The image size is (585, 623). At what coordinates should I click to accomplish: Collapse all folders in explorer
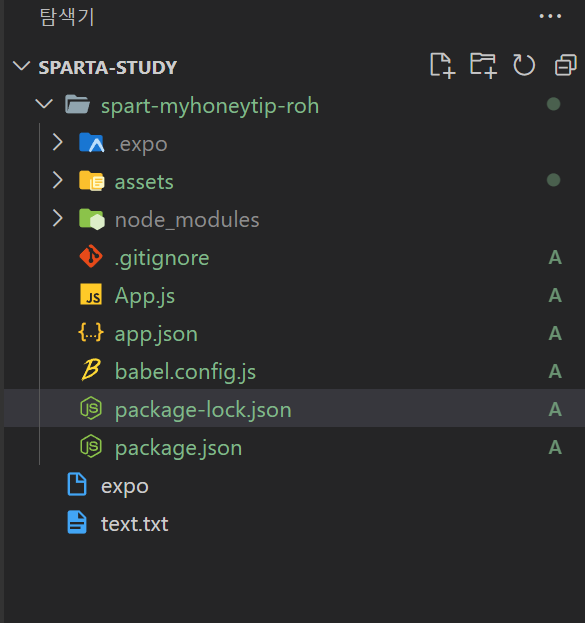[566, 65]
